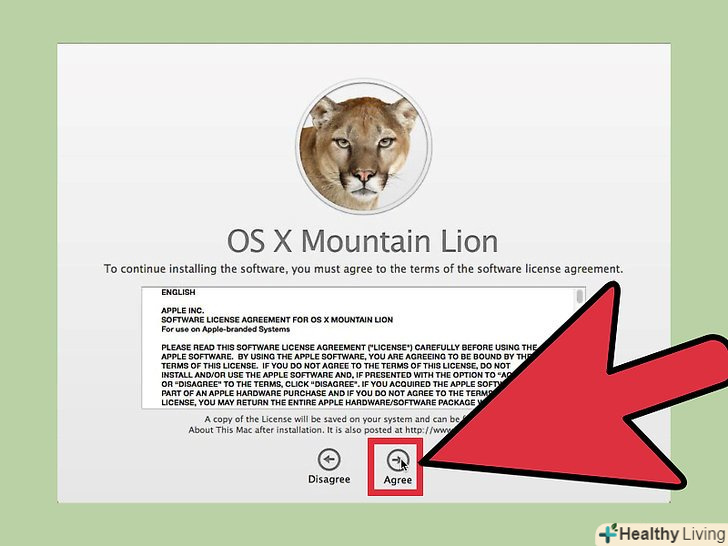Click the A copy of the License note
This screenshot has height=546, width=728.
(x=334, y=419)
